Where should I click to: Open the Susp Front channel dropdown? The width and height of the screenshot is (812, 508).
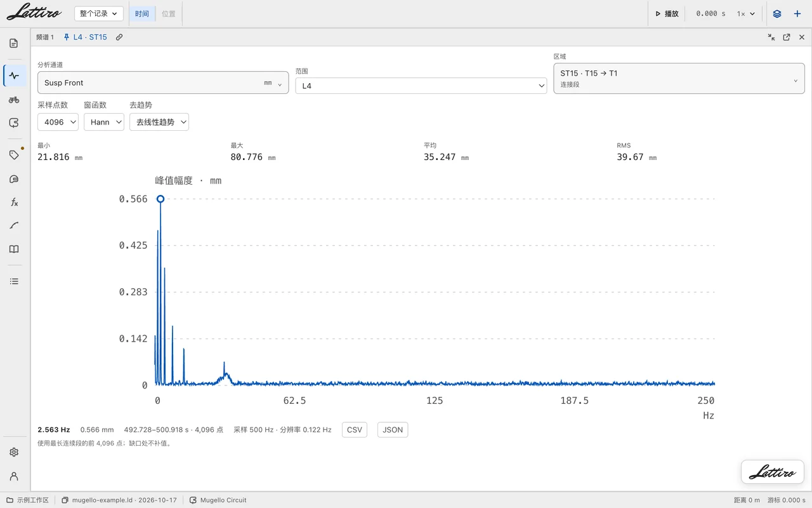(x=163, y=83)
